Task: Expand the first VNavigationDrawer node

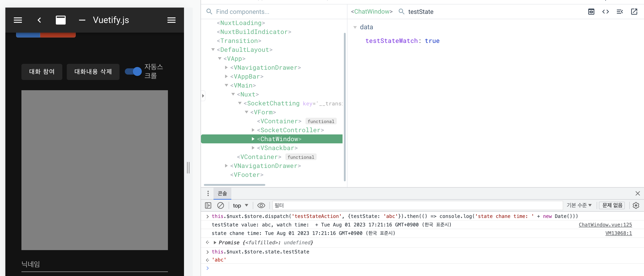Action: 226,67
